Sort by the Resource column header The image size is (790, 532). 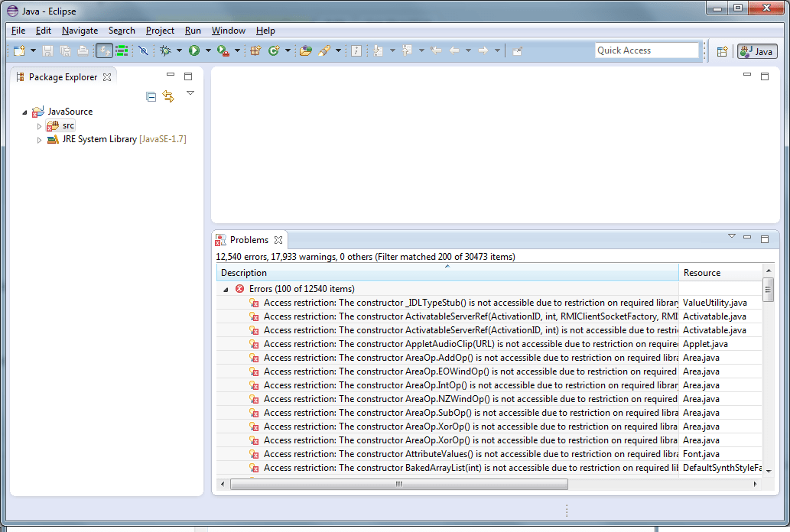720,273
